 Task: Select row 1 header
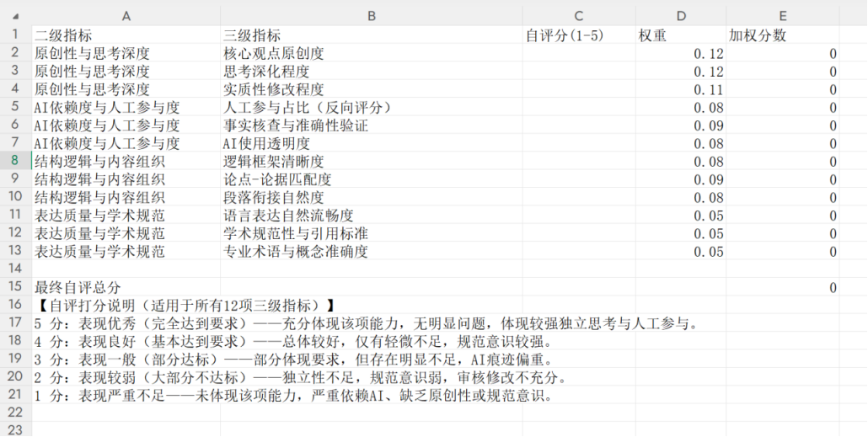coord(15,35)
